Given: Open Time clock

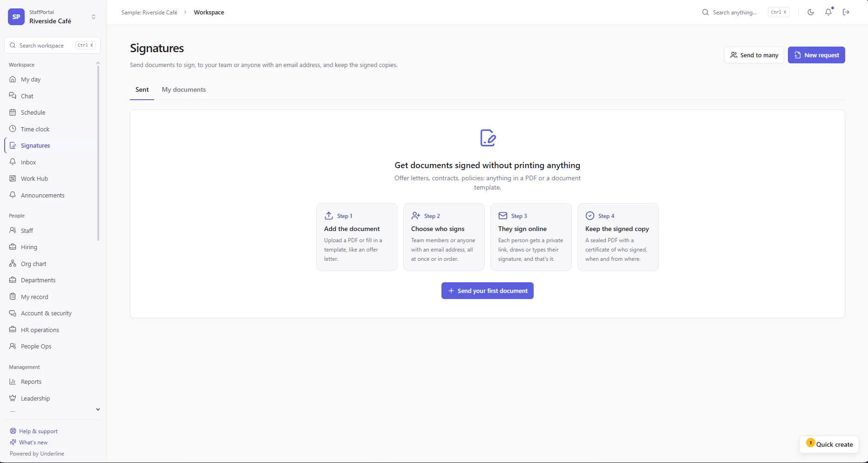Looking at the screenshot, I should tap(50, 129).
